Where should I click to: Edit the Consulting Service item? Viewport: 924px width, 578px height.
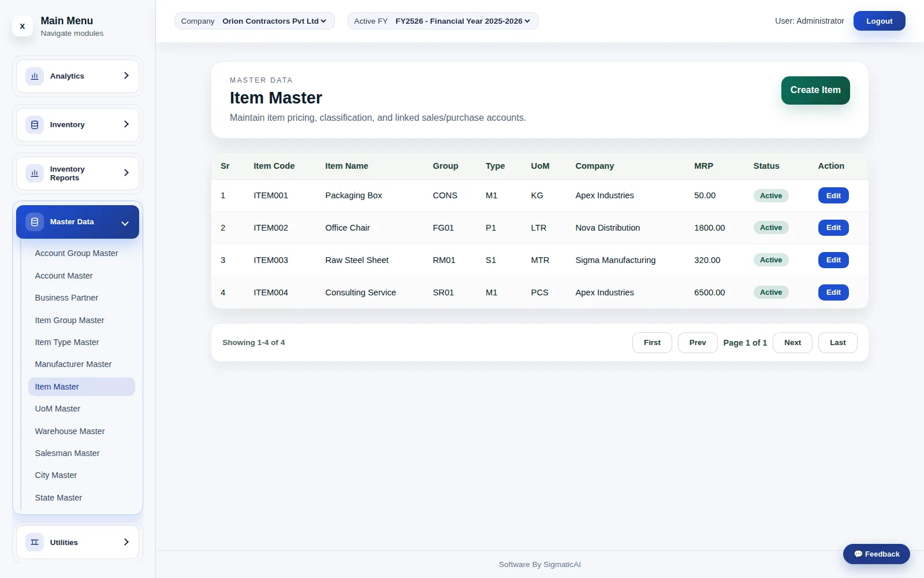(x=833, y=292)
